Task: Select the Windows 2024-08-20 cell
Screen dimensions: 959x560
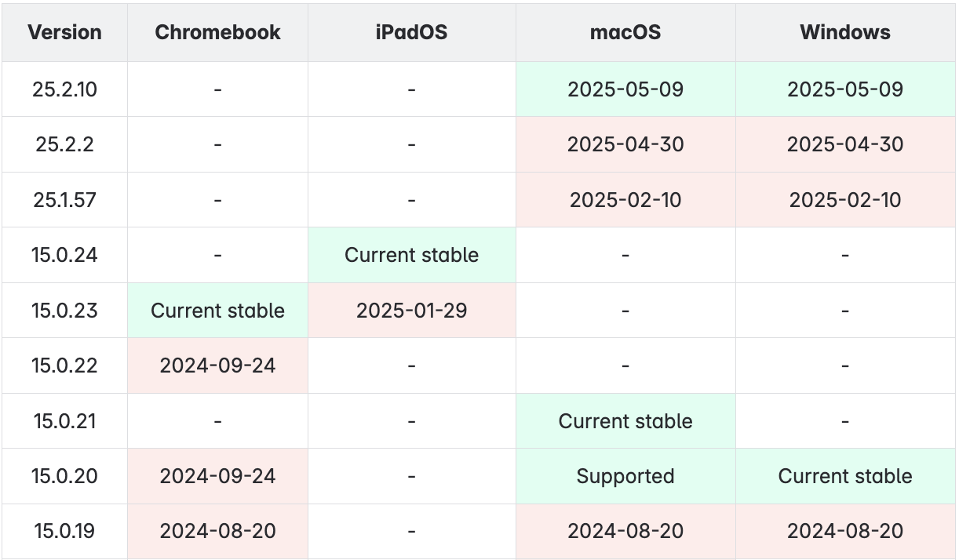Action: tap(845, 531)
